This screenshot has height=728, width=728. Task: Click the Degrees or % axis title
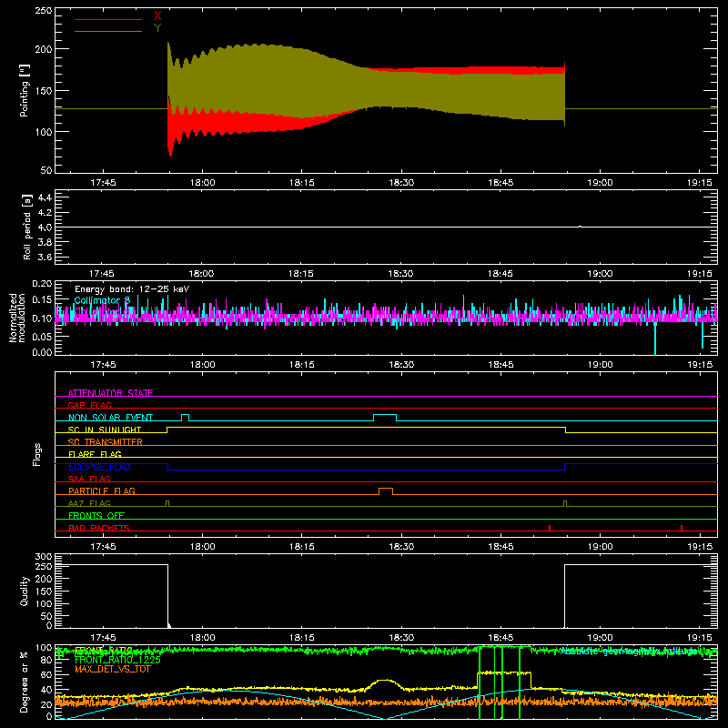pos(25,682)
